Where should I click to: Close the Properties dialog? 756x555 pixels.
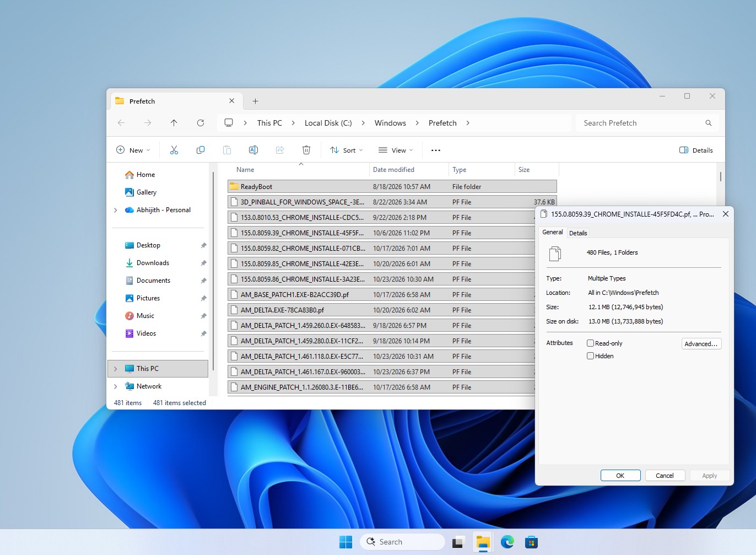[726, 214]
